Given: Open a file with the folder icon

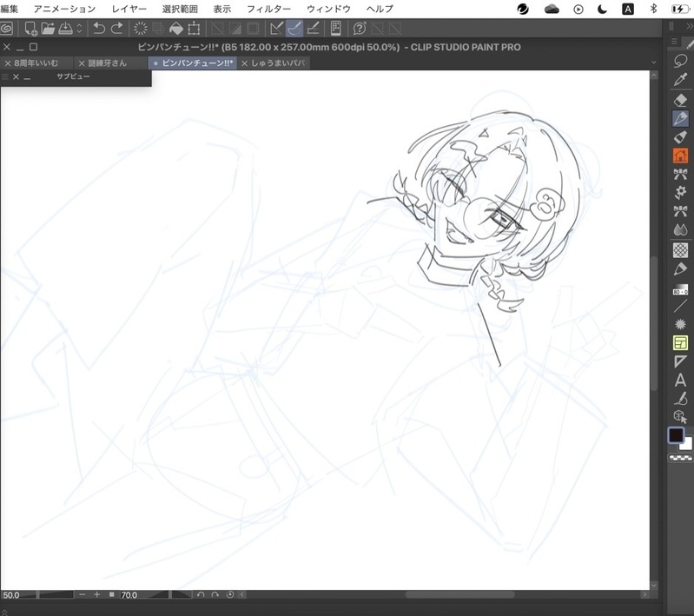Looking at the screenshot, I should pos(48,29).
